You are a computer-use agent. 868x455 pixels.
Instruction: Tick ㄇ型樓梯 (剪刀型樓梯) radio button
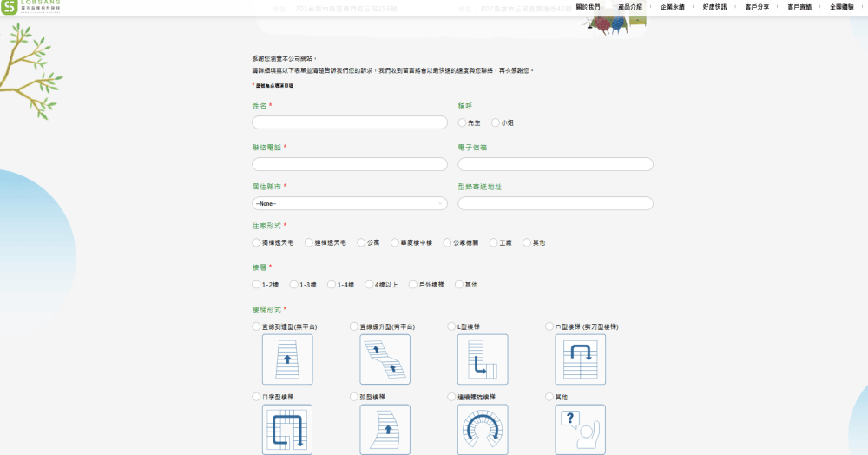pyautogui.click(x=549, y=326)
